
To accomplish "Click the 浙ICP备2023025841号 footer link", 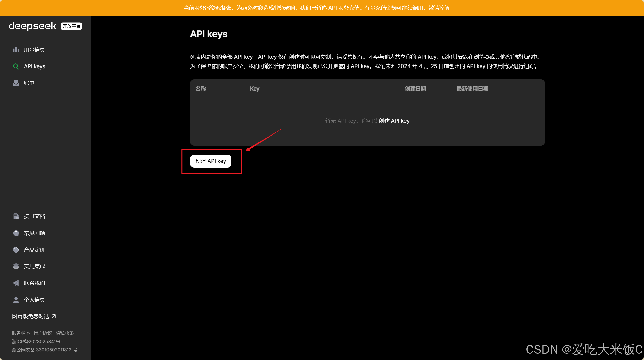I will [x=36, y=342].
